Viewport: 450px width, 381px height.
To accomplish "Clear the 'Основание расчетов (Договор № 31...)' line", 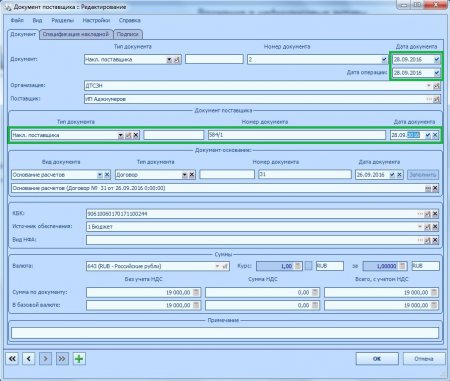I will pyautogui.click(x=435, y=188).
